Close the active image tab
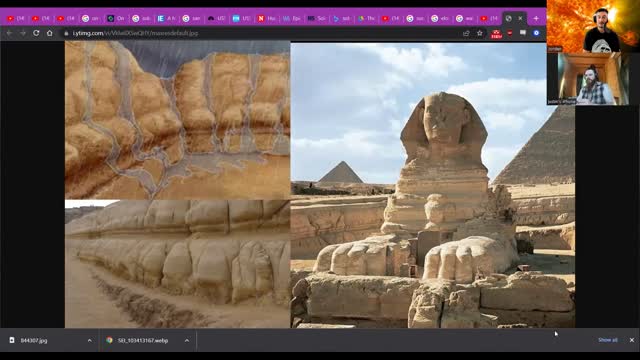This screenshot has width=640, height=360. (x=520, y=18)
